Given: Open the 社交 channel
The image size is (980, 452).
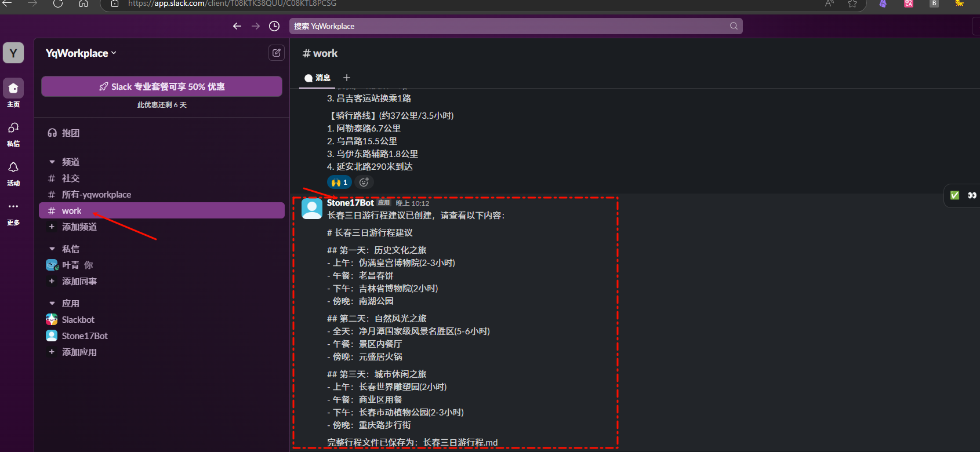Looking at the screenshot, I should point(162,178).
